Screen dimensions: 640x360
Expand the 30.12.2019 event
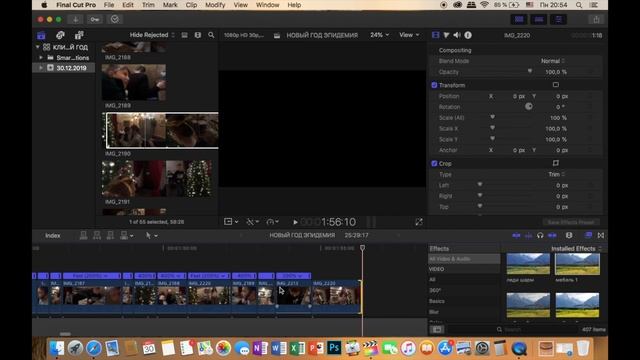point(41,68)
